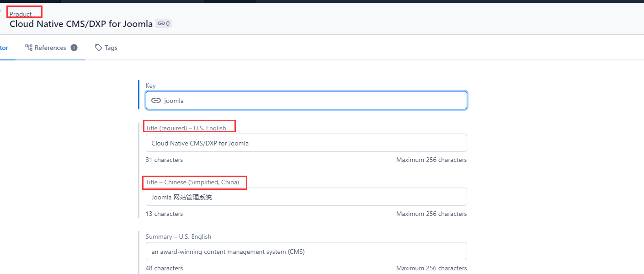Click the 13 characters counter label
This screenshot has width=644, height=274.
(164, 214)
